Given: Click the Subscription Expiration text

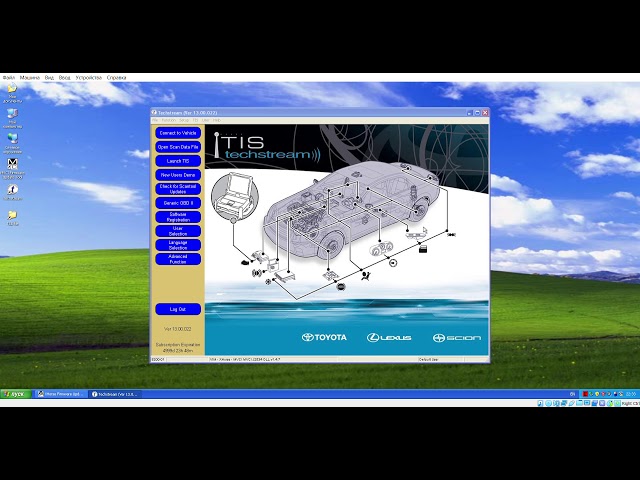Looking at the screenshot, I should (x=178, y=347).
